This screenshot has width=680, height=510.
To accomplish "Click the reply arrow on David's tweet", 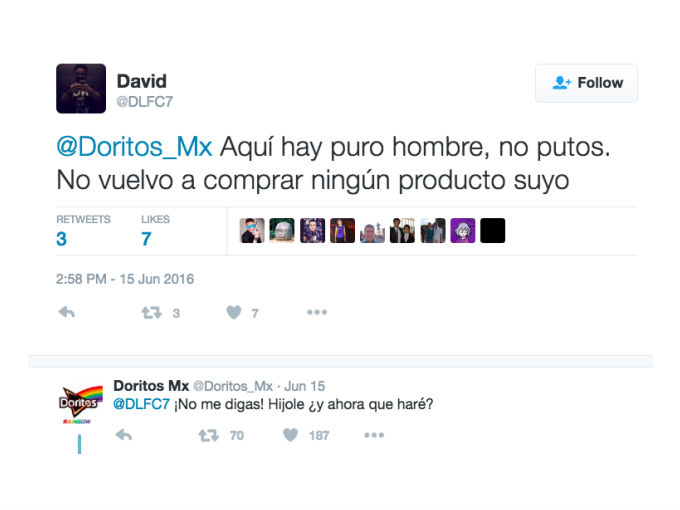I will (67, 312).
